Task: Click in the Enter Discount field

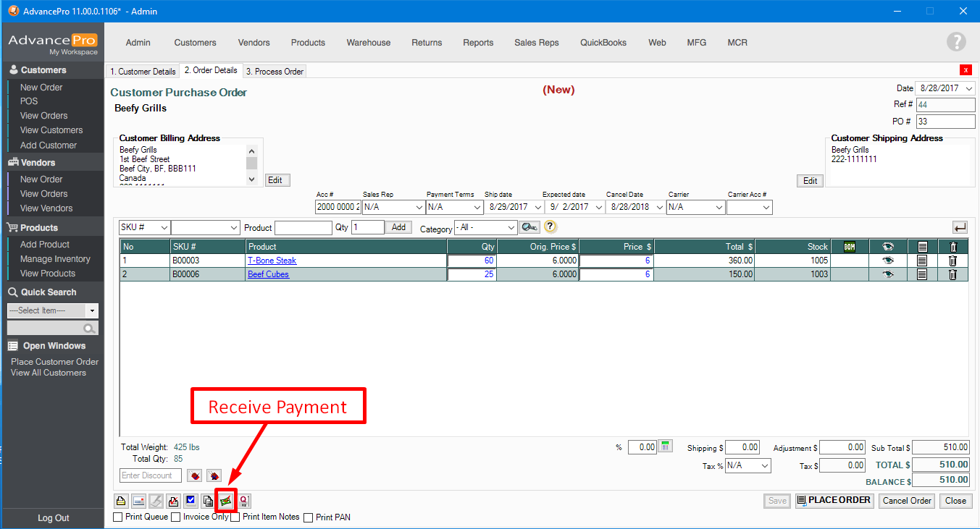Action: (150, 475)
